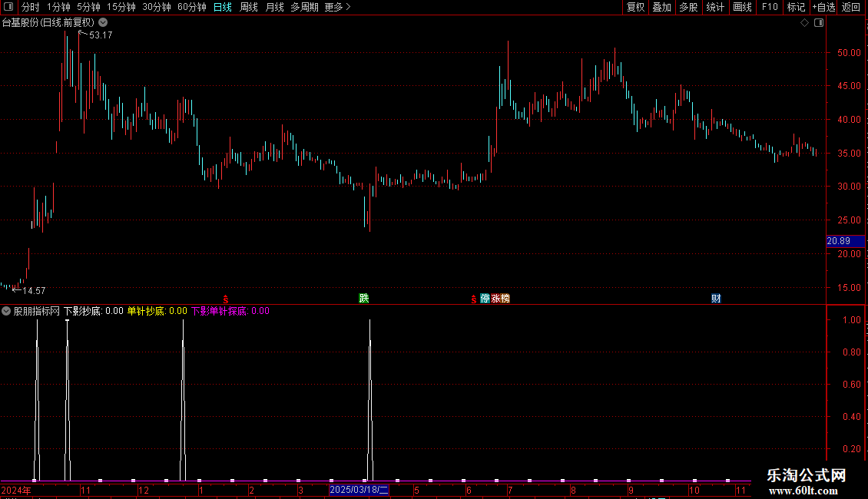Screen dimensions: 868x499
Task: Add stock via +自选 button
Action: pos(823,7)
